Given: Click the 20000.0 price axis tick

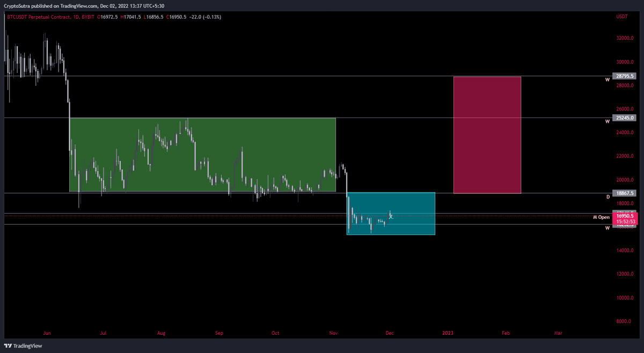Looking at the screenshot, I should click(626, 180).
